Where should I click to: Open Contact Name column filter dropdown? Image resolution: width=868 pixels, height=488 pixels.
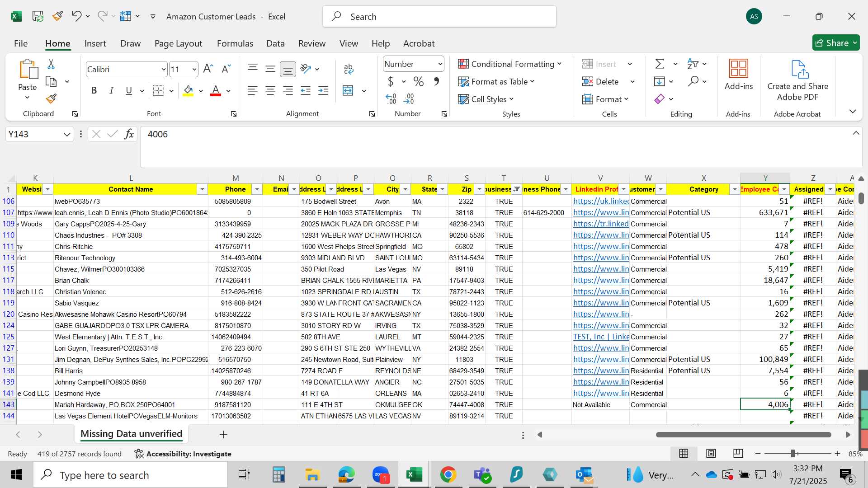tap(202, 189)
